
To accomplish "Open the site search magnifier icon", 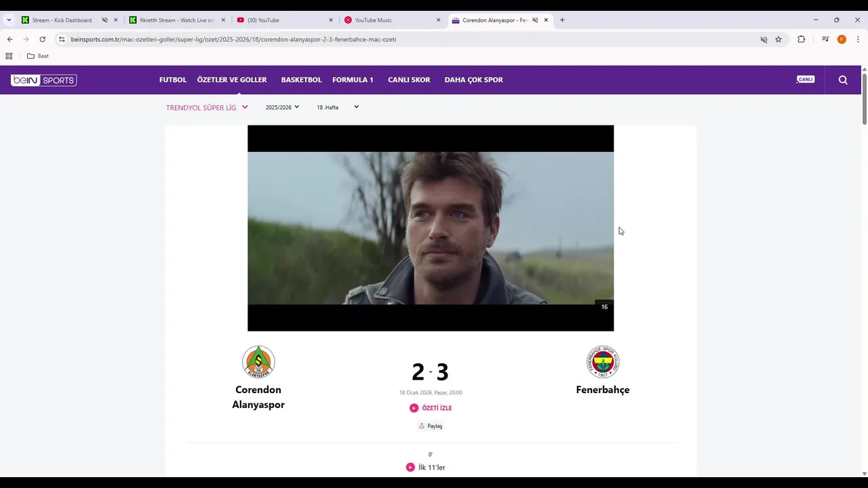I will 843,80.
